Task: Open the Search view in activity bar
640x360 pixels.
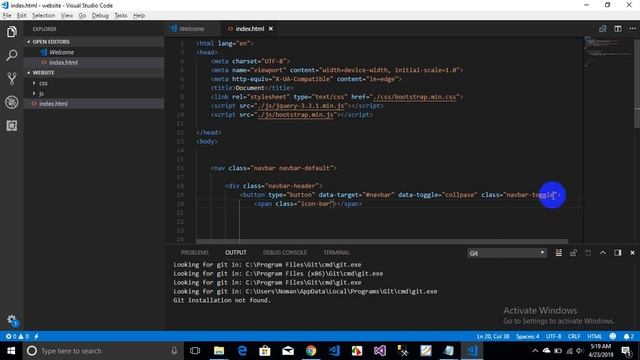Action: pos(12,55)
